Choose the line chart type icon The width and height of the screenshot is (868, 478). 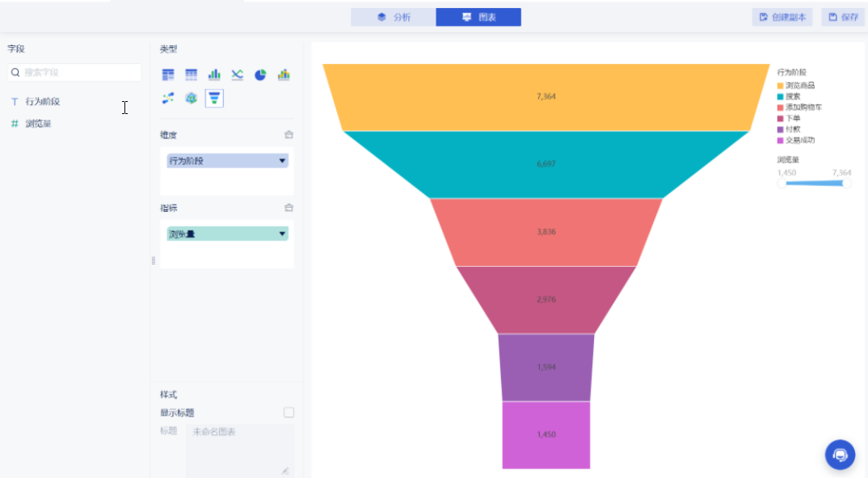[x=237, y=74]
